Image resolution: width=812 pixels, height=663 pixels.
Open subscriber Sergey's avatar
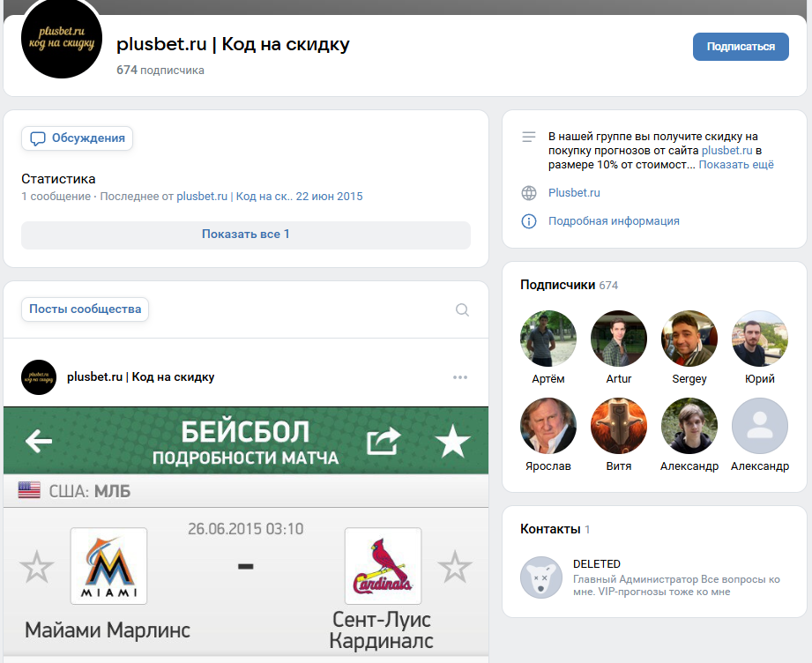pos(689,339)
